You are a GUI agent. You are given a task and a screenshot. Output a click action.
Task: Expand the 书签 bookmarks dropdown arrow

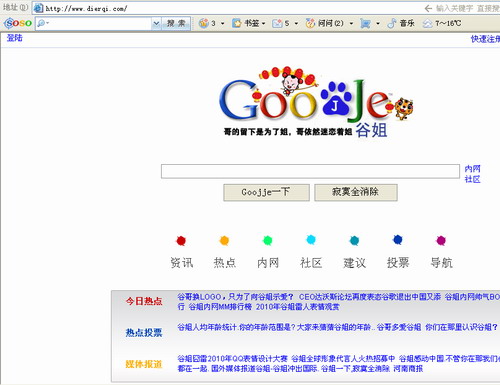pos(264,23)
